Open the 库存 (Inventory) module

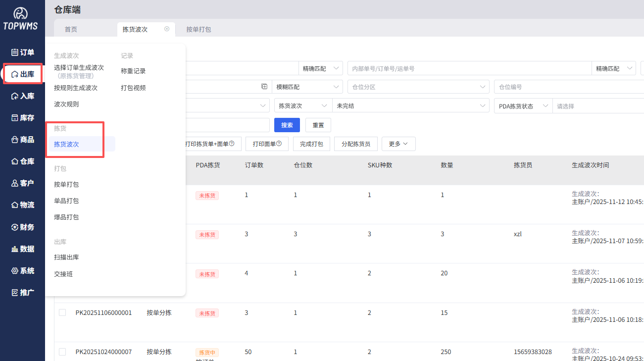coord(22,117)
